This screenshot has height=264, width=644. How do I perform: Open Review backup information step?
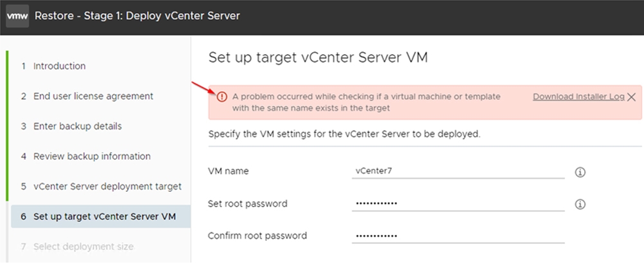click(86, 156)
